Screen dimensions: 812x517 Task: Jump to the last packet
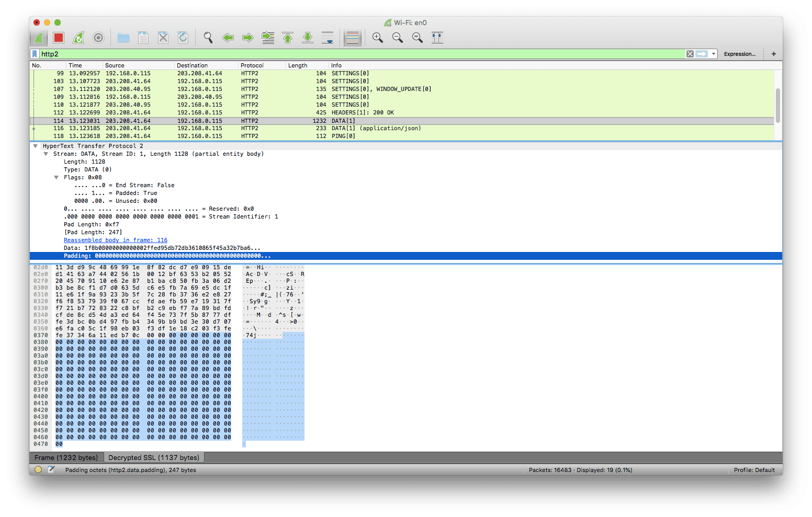click(x=308, y=38)
